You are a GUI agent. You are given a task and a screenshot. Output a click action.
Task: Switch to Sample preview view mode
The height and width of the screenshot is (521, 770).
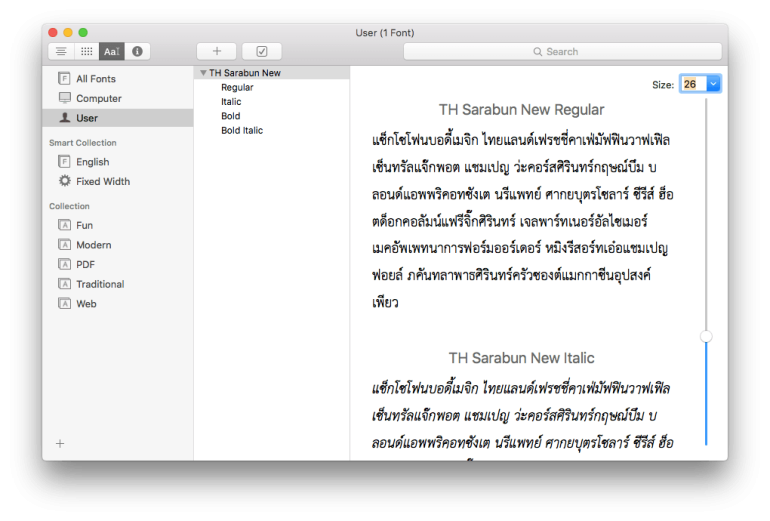coord(62,51)
